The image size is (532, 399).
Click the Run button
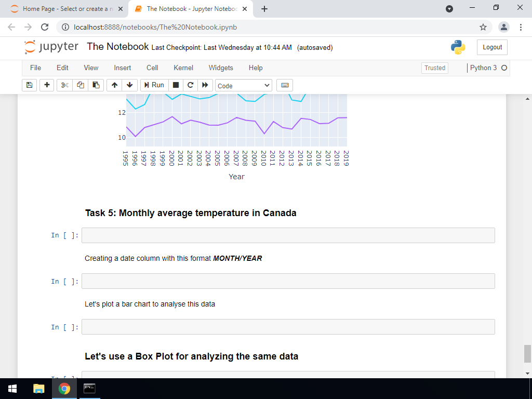tap(154, 85)
